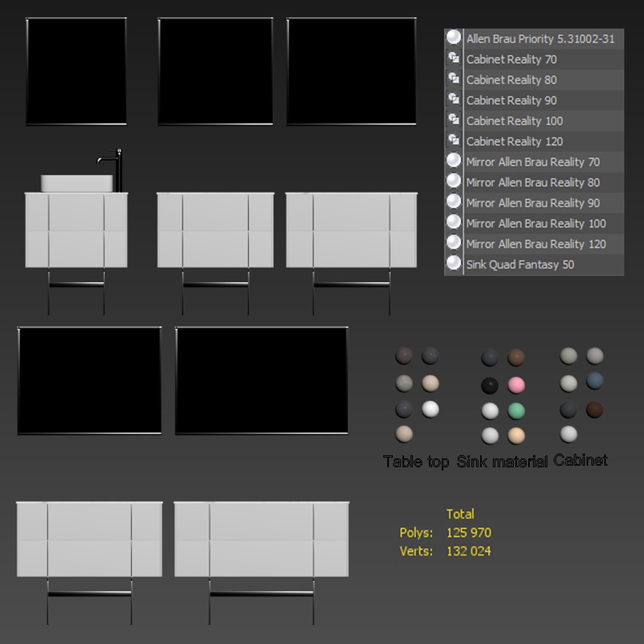Screen dimensions: 644x644
Task: Click the cabinet directly beneath the sink basin
Action: pos(76,230)
